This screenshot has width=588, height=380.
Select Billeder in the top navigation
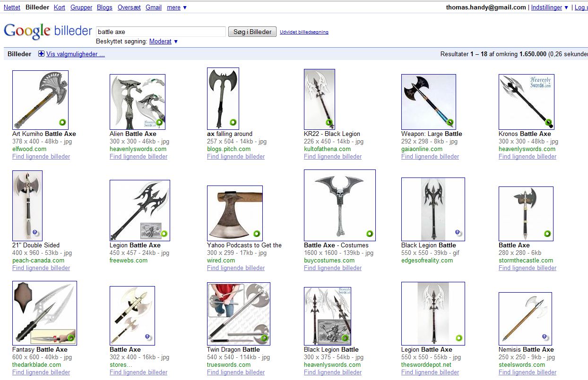click(37, 7)
